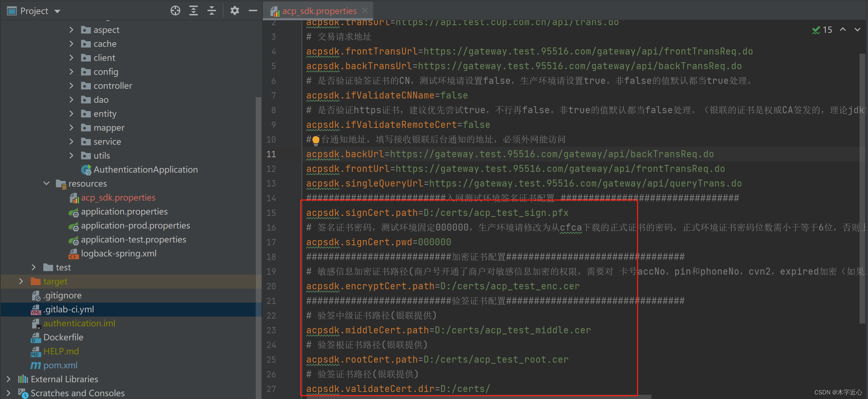Viewport: 868px width, 399px height.
Task: Click the Collapse All toolbar icon
Action: coord(212,11)
